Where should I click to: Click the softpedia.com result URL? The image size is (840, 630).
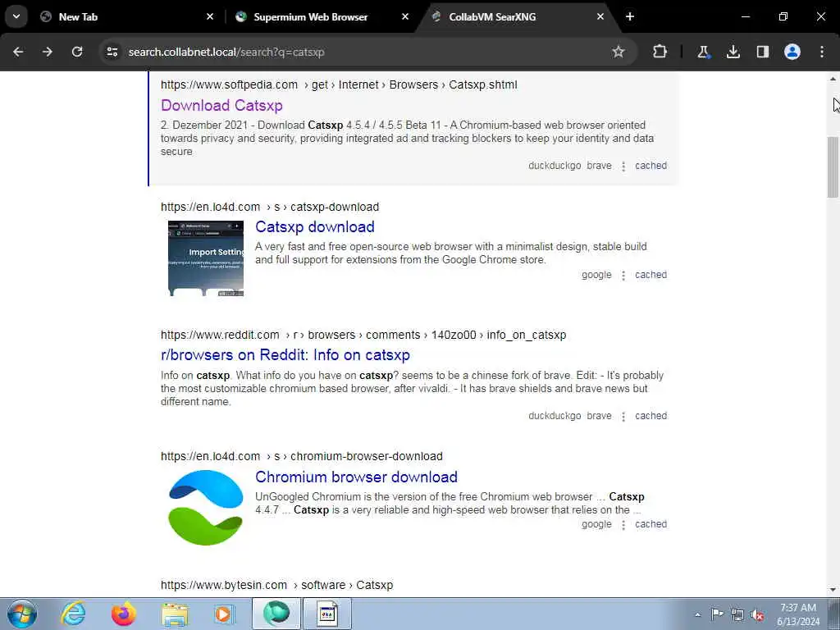point(339,84)
